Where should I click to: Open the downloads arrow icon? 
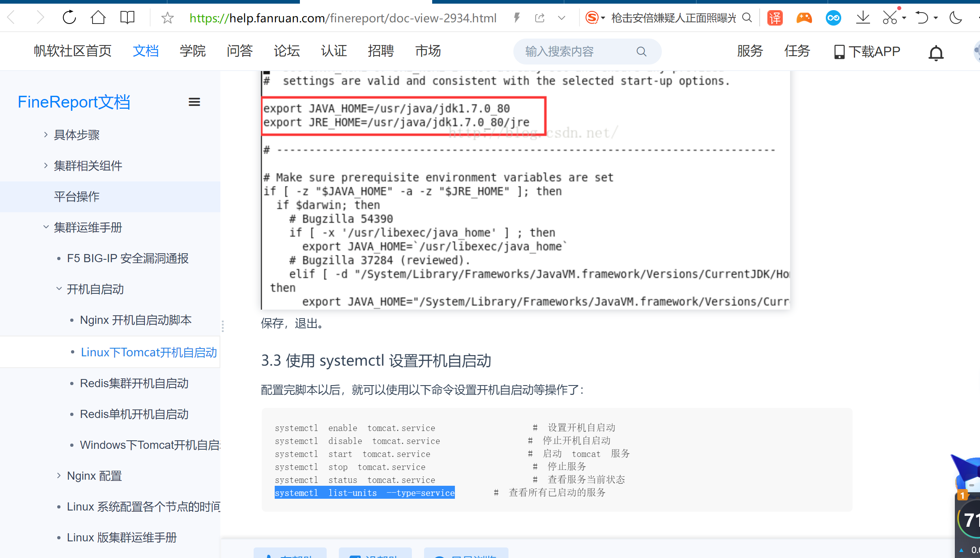(x=863, y=18)
